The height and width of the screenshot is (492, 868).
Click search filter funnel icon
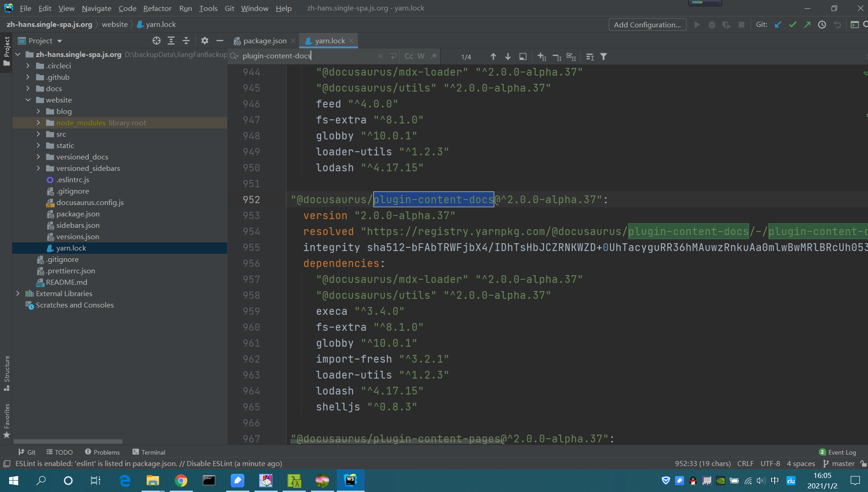click(604, 56)
